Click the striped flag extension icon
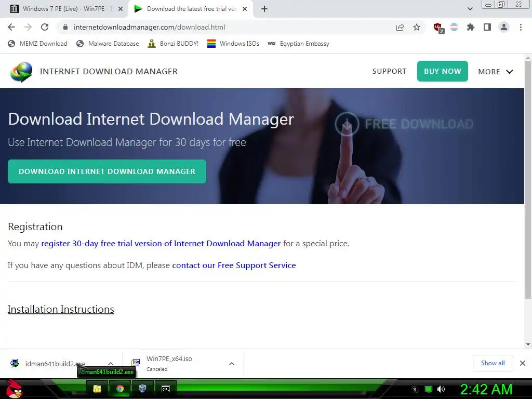532x399 pixels. tap(454, 27)
